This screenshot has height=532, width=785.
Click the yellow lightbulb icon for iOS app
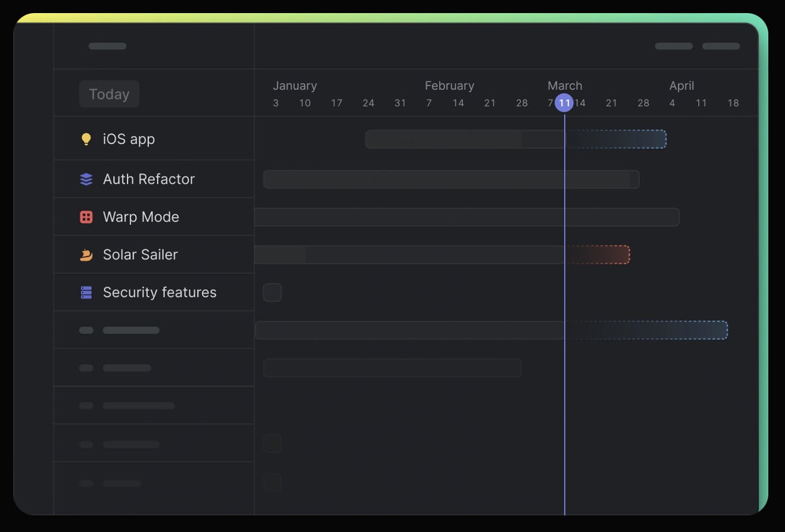click(x=86, y=139)
